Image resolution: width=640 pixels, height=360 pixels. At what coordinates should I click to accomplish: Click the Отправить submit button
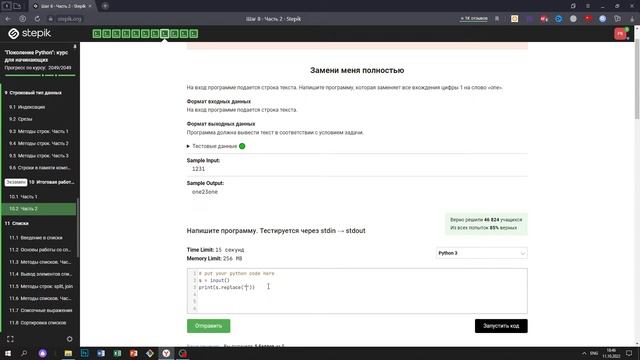(209, 326)
